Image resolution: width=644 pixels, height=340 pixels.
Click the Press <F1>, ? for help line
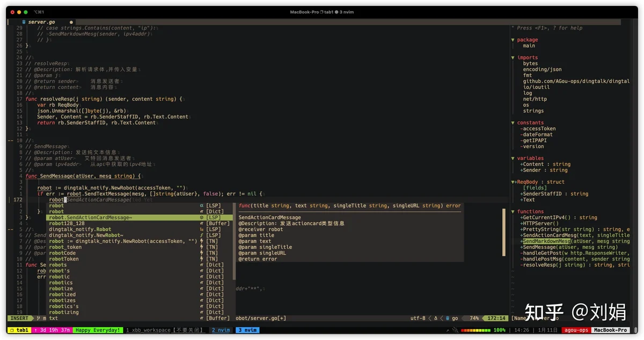[x=548, y=28]
